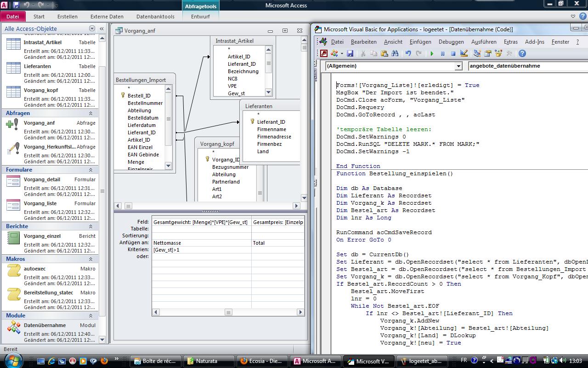Open the Object Browser icon
This screenshot has height=368, width=588.
[498, 53]
